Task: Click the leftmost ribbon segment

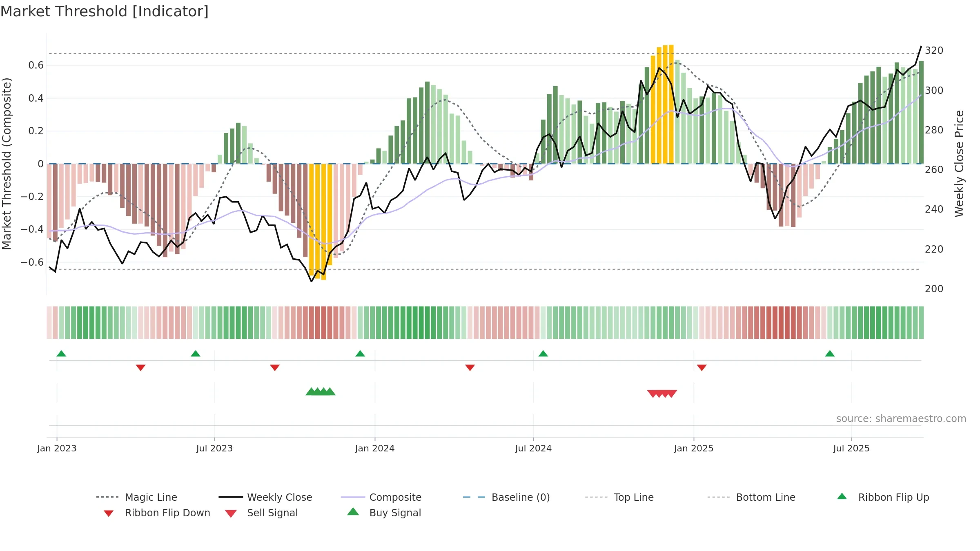Action: (49, 322)
